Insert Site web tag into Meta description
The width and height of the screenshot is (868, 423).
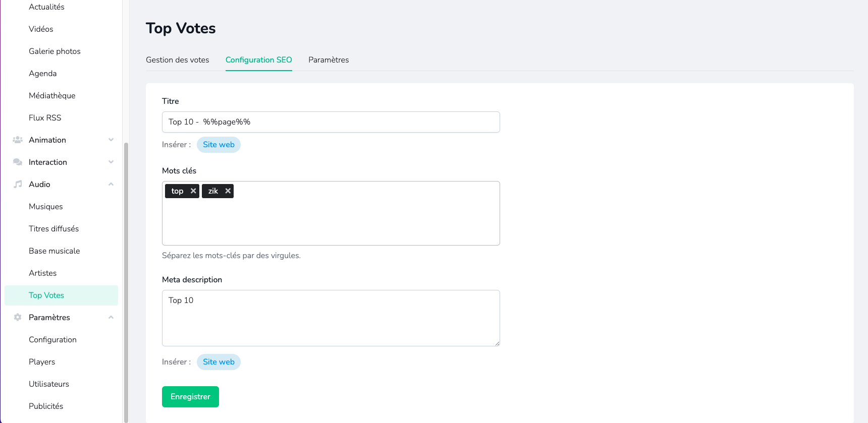[219, 362]
